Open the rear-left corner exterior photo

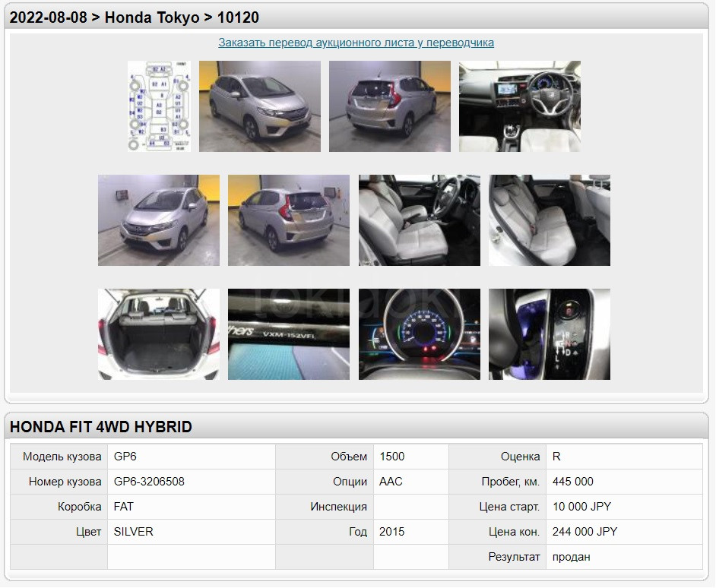point(289,220)
